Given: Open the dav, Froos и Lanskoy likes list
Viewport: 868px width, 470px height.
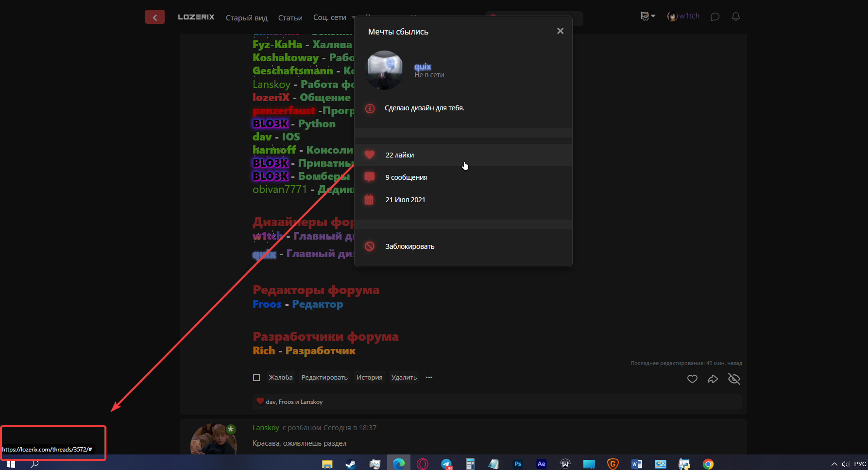Looking at the screenshot, I should pos(294,402).
